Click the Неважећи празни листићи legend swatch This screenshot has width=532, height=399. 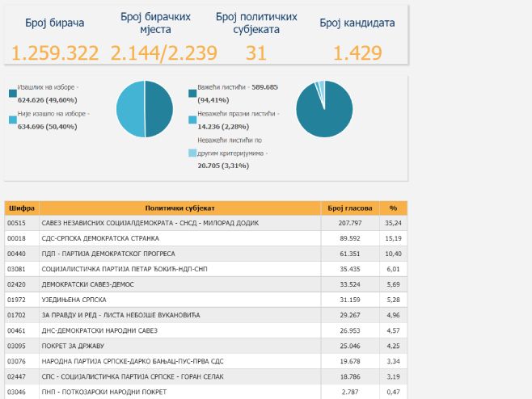192,119
